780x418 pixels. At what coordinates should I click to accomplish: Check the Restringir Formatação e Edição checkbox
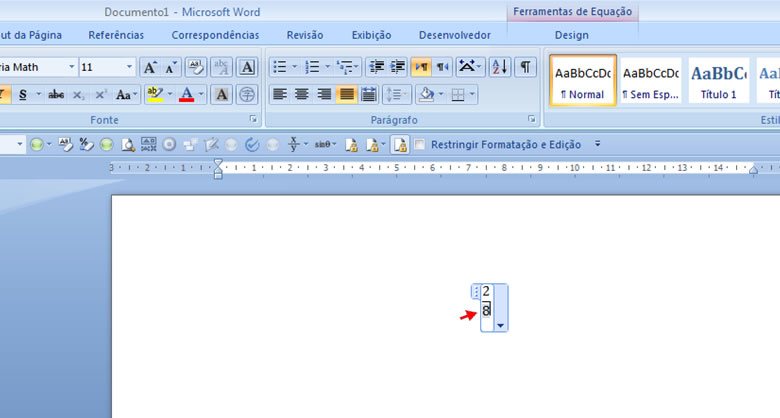pyautogui.click(x=420, y=144)
